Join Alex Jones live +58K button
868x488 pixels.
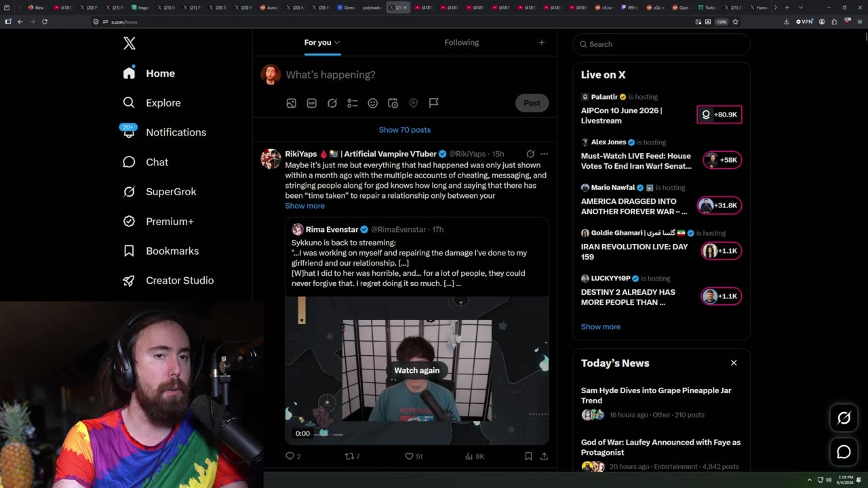click(722, 160)
